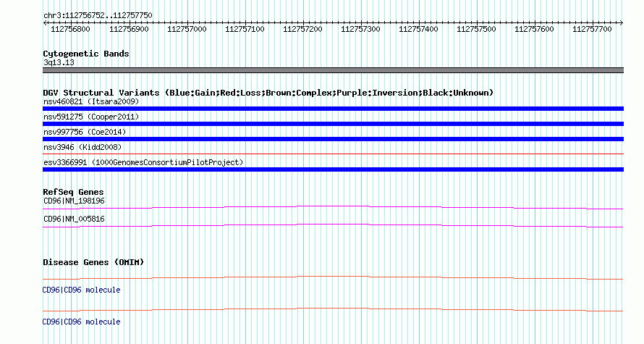Click ruler position 112757400
The width and height of the screenshot is (644, 344).
tap(418, 29)
